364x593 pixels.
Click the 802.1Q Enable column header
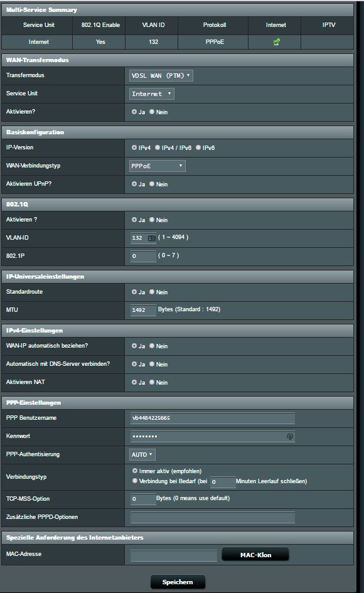point(99,25)
